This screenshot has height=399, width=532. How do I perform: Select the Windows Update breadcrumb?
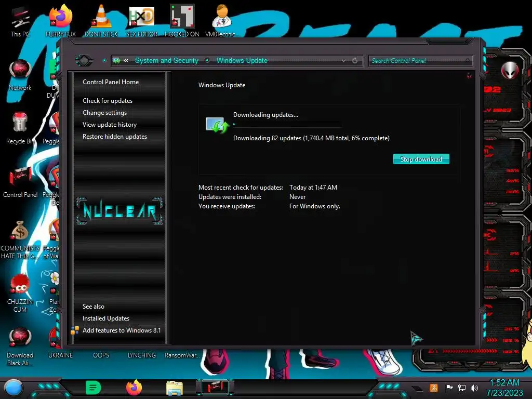pos(242,60)
